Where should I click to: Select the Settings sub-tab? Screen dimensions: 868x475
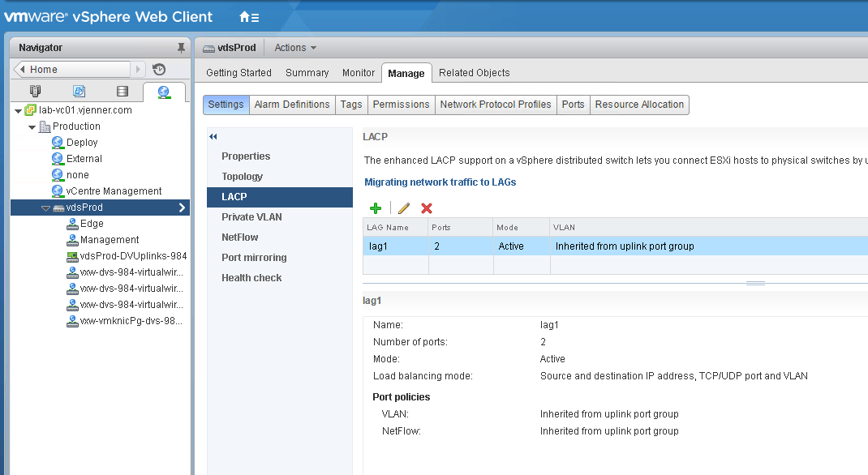(x=226, y=105)
